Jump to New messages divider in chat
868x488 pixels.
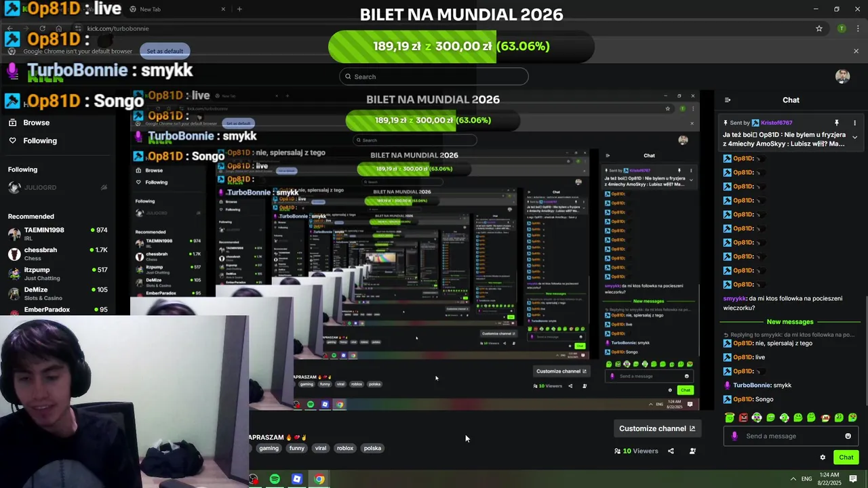coord(790,322)
